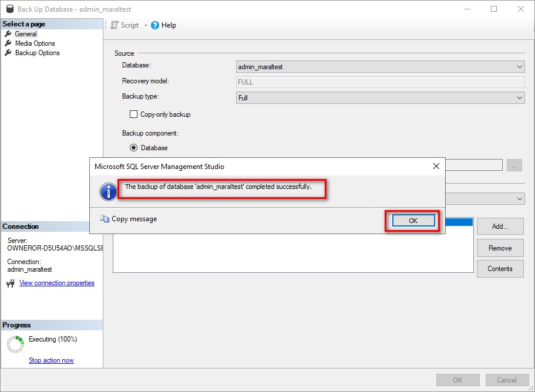Click the Help icon
Viewport: 535px width, 392px height.
click(154, 25)
